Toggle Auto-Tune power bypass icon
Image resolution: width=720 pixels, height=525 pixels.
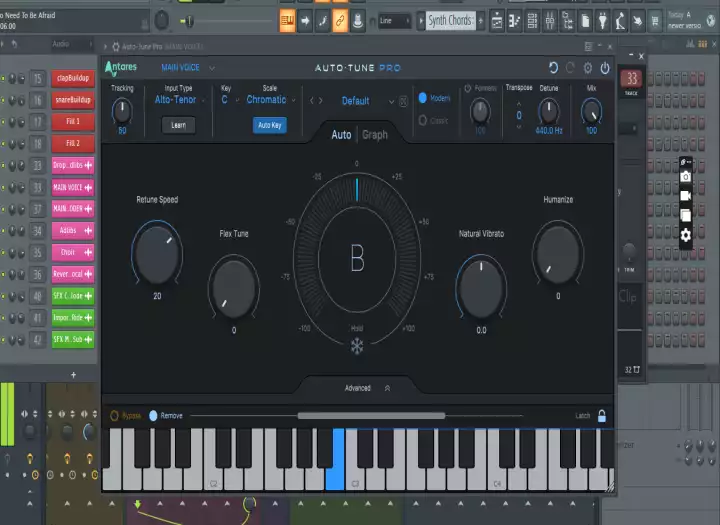(605, 68)
